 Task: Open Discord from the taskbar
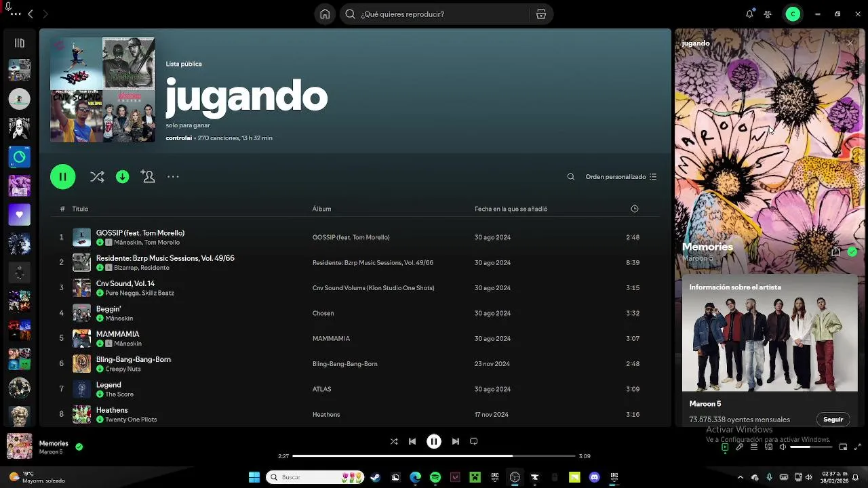pos(595,477)
